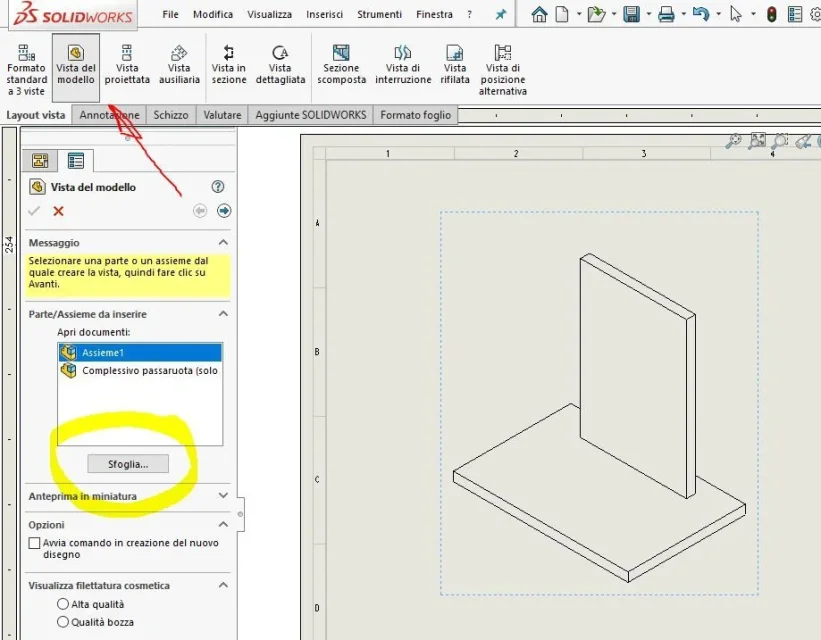Open the FeatureManager tree tab icon
821x640 pixels.
[40, 160]
